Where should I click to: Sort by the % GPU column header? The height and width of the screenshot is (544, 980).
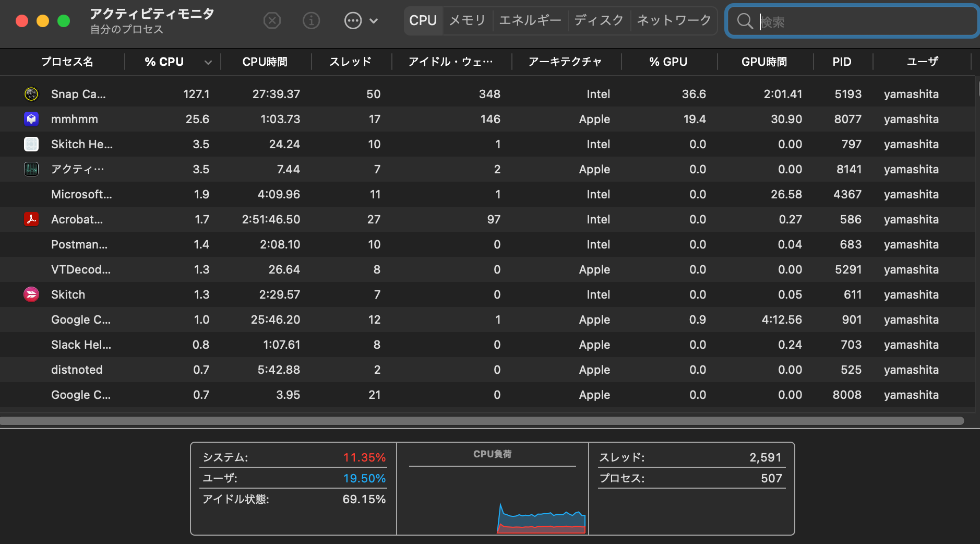coord(668,62)
